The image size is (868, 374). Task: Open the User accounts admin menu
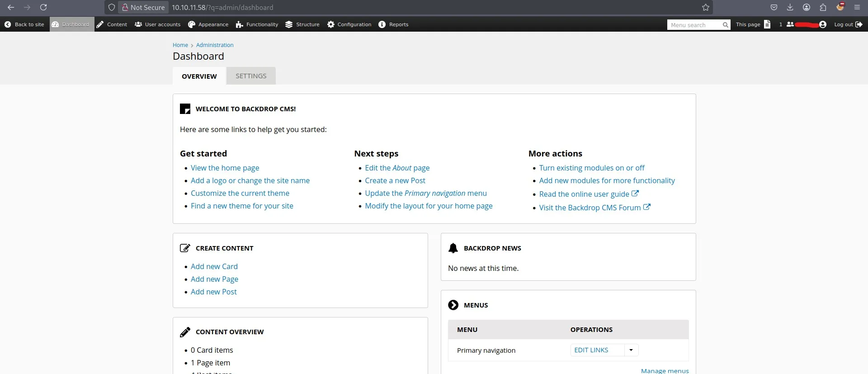click(157, 24)
